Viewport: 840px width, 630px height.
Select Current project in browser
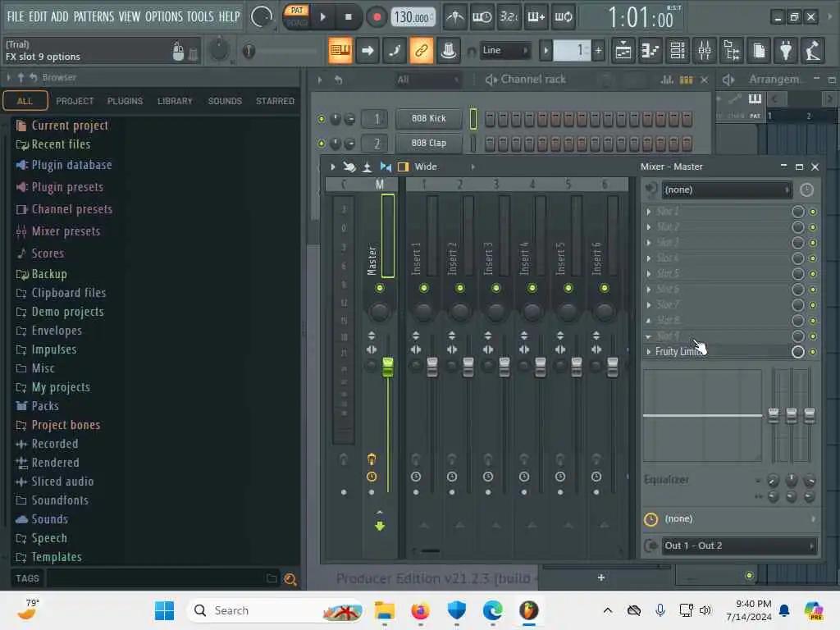pyautogui.click(x=70, y=126)
